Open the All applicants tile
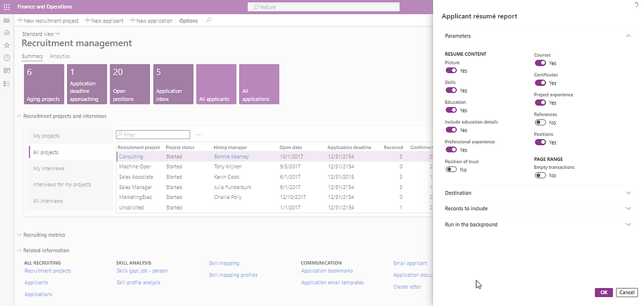 pyautogui.click(x=216, y=84)
